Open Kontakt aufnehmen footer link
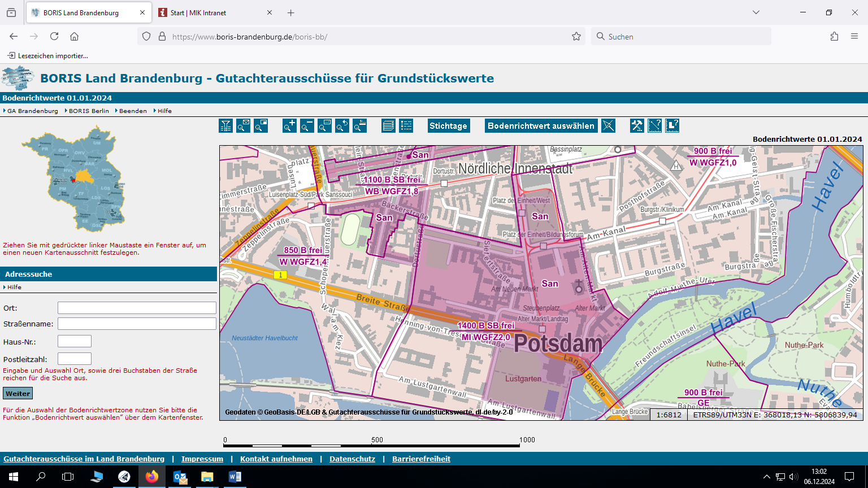 276,459
